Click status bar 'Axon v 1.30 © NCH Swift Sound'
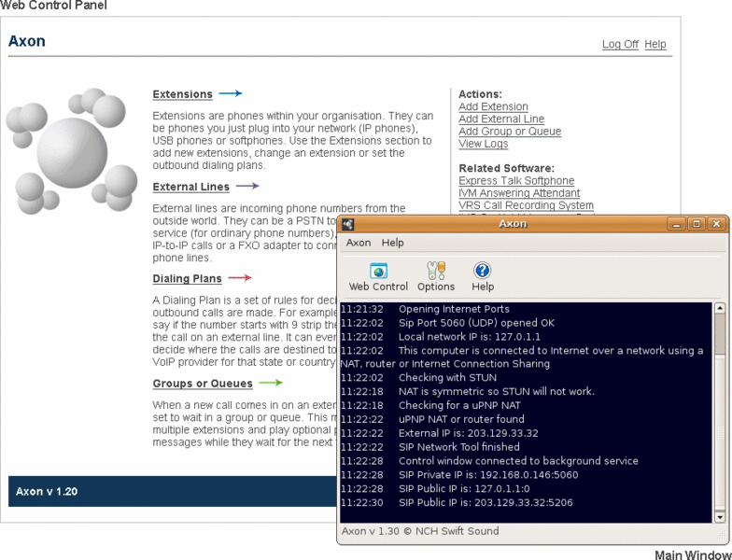Screen dimensions: 732x560 pyautogui.click(x=420, y=531)
